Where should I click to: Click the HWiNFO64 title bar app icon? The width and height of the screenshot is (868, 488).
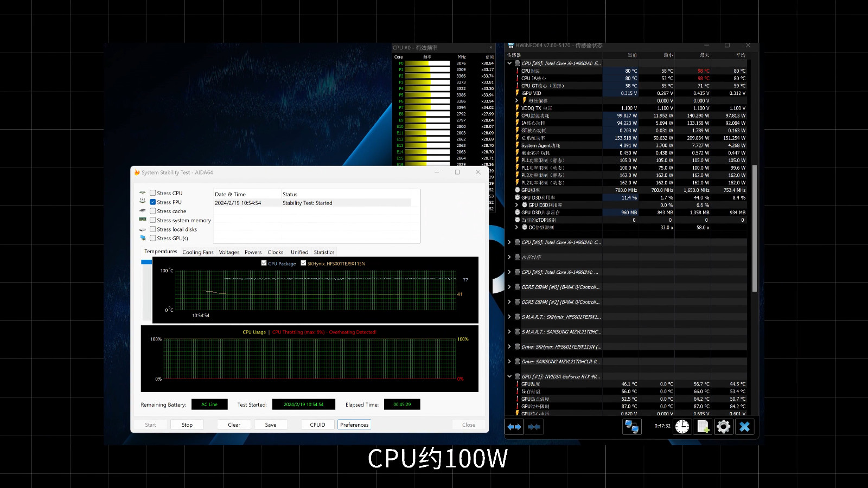(510, 46)
